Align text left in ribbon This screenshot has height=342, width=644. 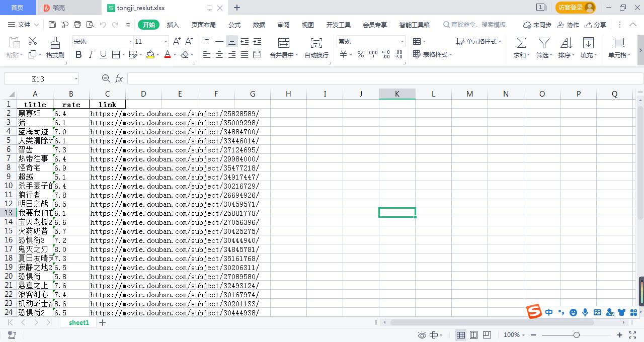pos(207,54)
